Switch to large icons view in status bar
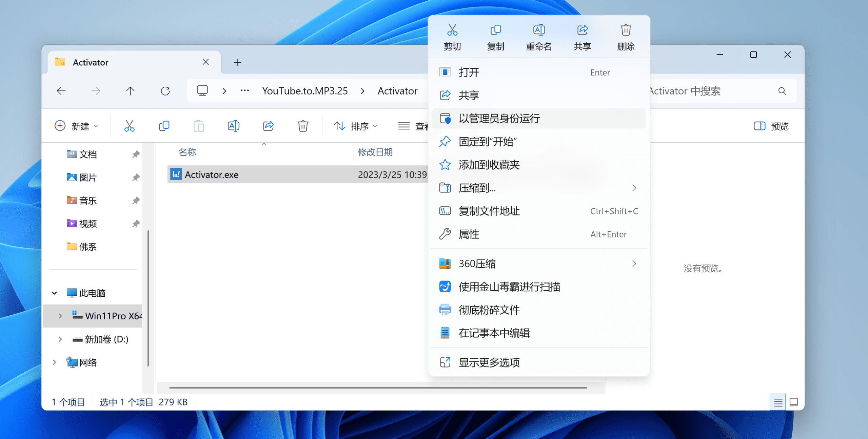Image resolution: width=868 pixels, height=439 pixels. click(794, 402)
